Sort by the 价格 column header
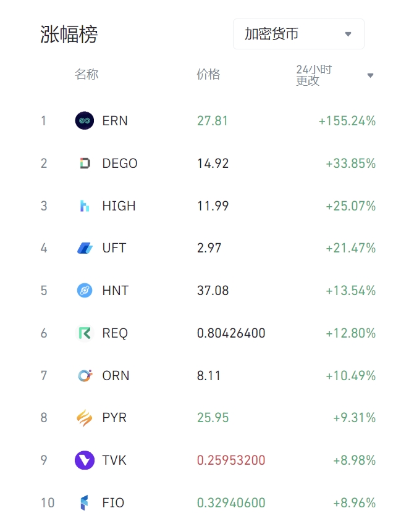 (208, 75)
